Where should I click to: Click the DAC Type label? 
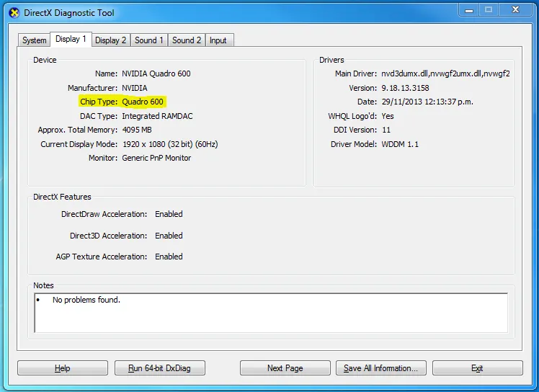point(99,116)
